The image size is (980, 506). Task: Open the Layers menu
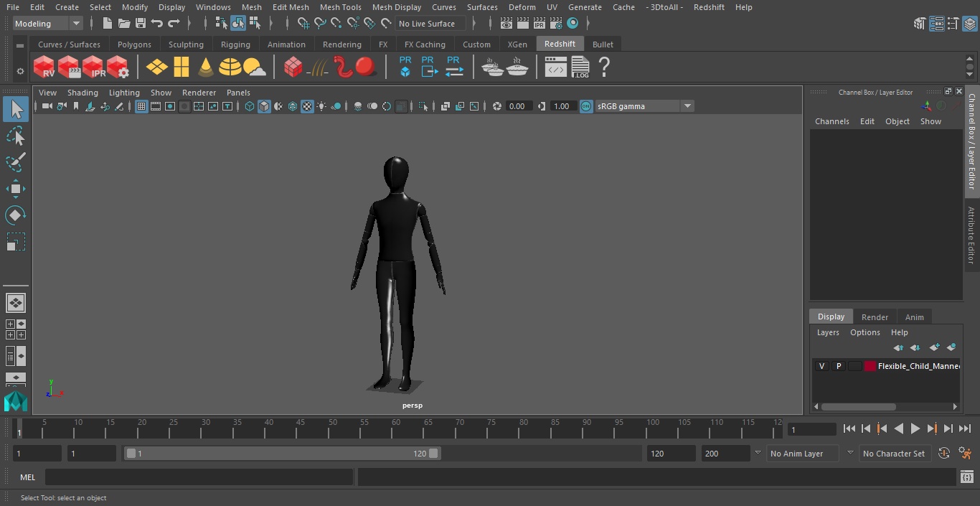pyautogui.click(x=827, y=332)
